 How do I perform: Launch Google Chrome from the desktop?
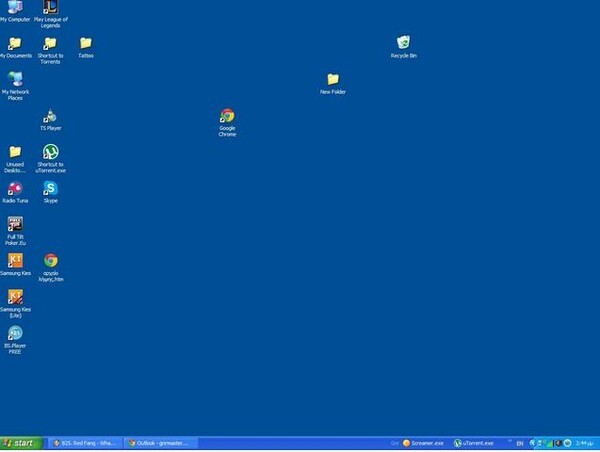tap(227, 116)
